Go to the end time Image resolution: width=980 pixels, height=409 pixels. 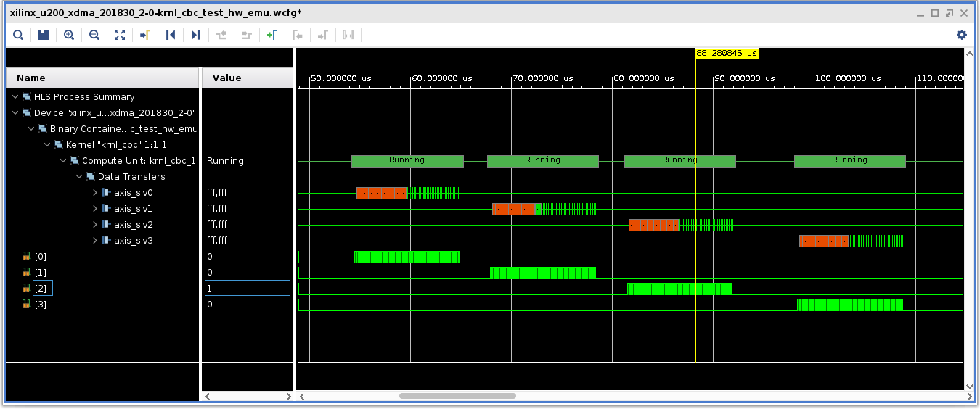coord(196,35)
